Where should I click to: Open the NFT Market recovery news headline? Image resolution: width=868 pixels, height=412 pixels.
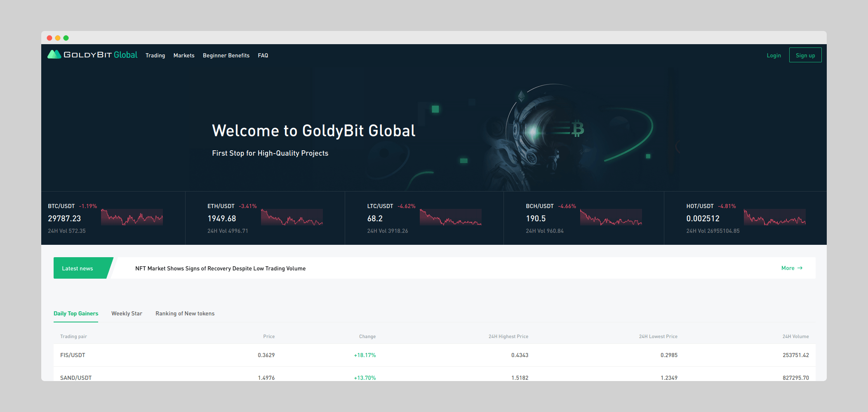point(220,269)
